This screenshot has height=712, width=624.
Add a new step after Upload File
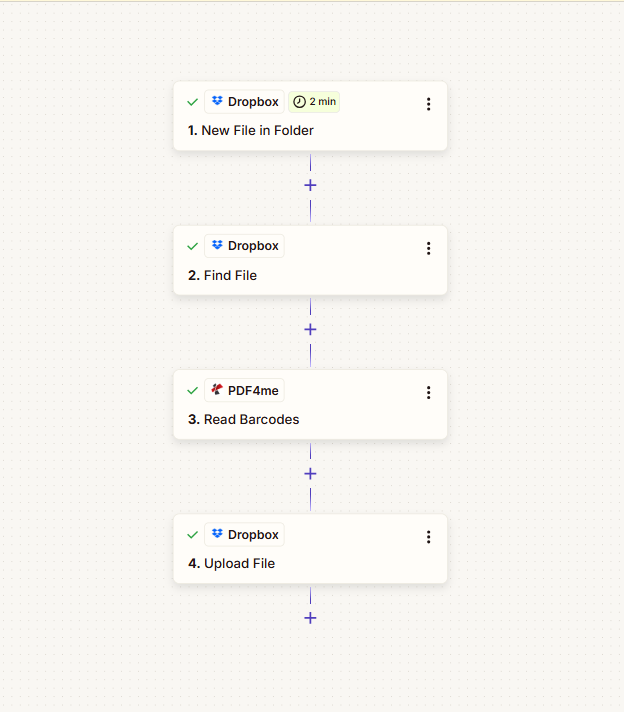pos(310,617)
